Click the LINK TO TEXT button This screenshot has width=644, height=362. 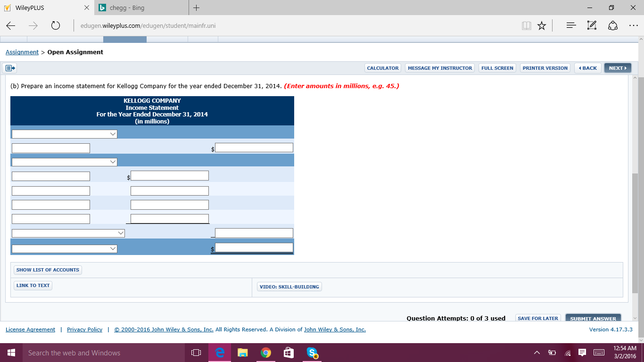click(x=33, y=286)
